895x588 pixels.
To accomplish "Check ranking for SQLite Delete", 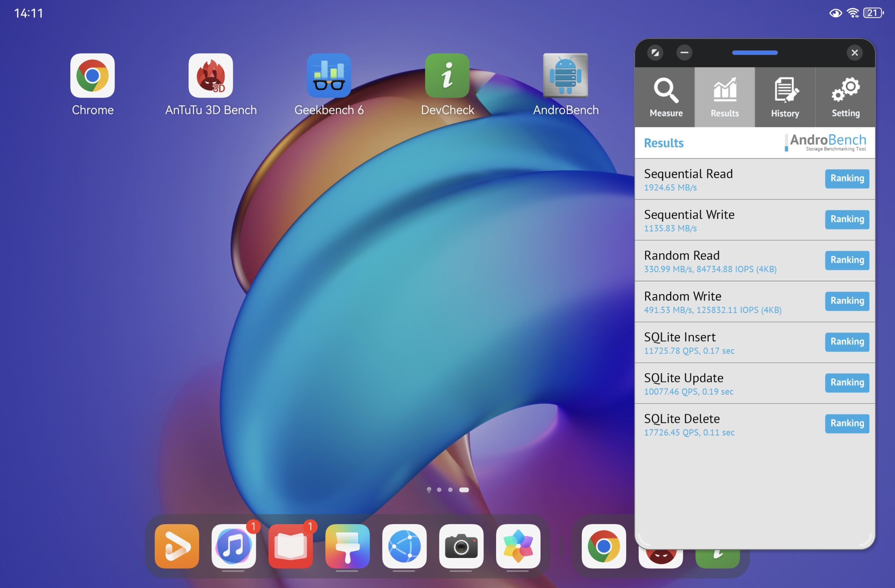I will pyautogui.click(x=847, y=424).
